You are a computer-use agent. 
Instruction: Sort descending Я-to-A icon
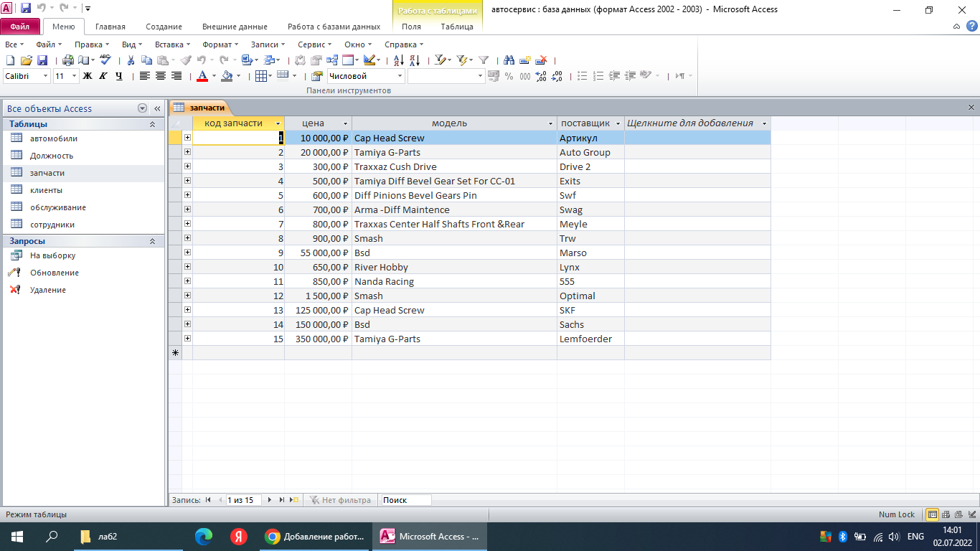[x=415, y=60]
